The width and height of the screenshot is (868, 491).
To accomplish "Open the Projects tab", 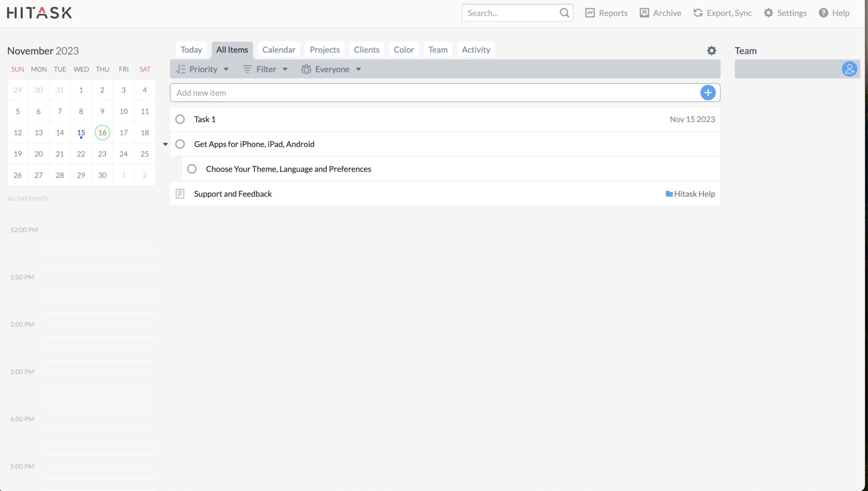I will [x=324, y=49].
